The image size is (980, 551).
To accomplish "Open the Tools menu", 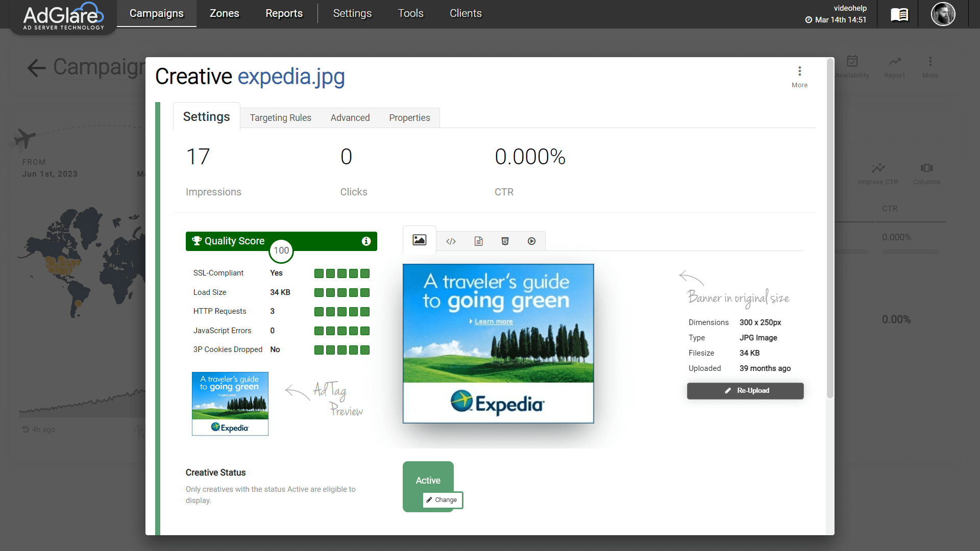I will pyautogui.click(x=410, y=13).
